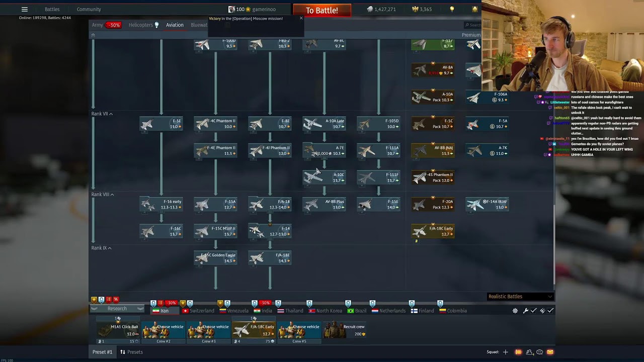Select the AV-8B Plus aircraft

(x=324, y=204)
